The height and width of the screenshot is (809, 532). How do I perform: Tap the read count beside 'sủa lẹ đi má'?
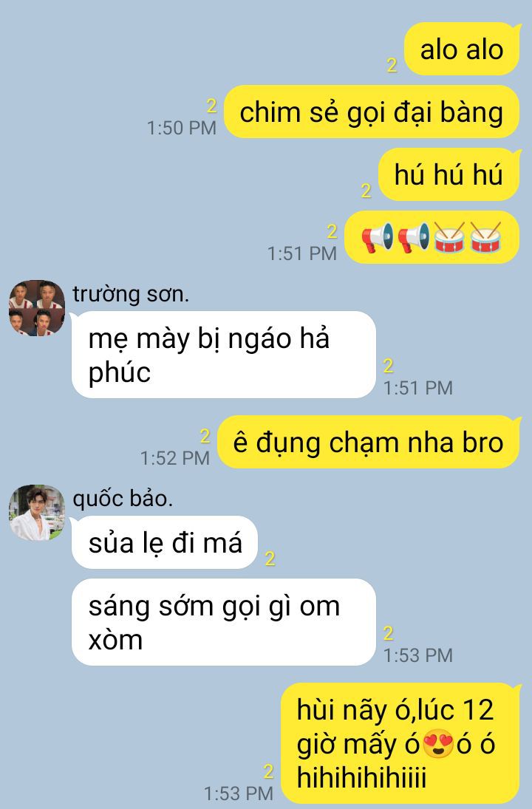pos(270,559)
